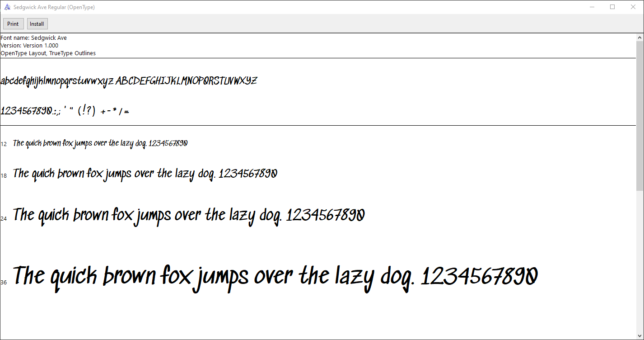
Task: Click the alphabet sample line
Action: tap(129, 81)
